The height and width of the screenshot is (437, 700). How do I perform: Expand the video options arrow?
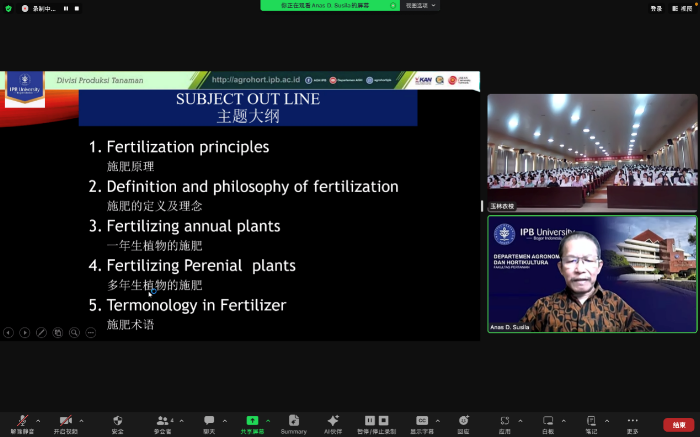82,420
